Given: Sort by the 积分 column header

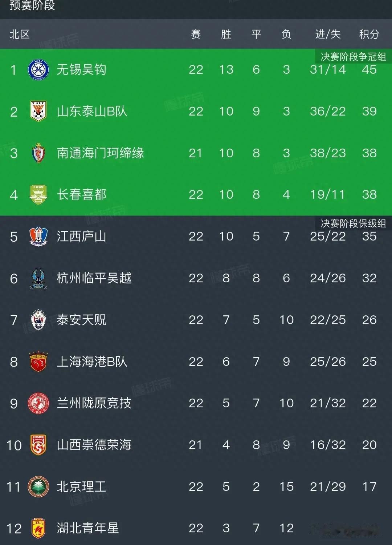Looking at the screenshot, I should click(369, 34).
